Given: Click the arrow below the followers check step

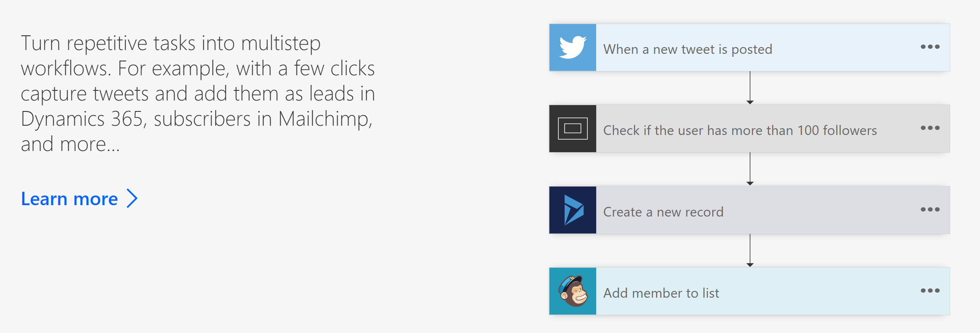Looking at the screenshot, I should (750, 169).
